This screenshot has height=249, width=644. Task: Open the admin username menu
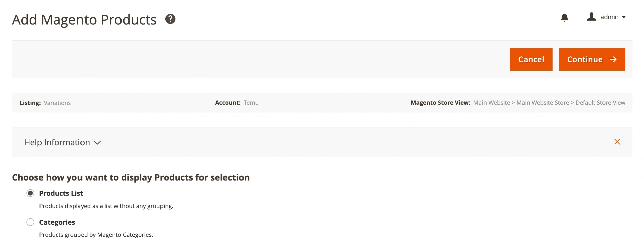[609, 17]
